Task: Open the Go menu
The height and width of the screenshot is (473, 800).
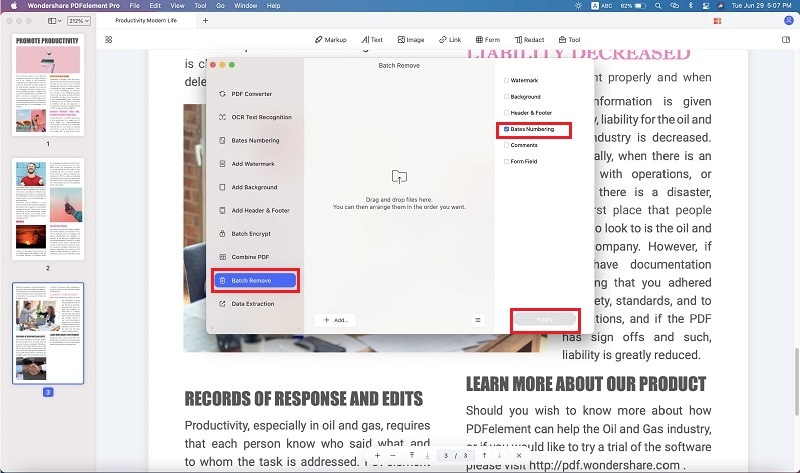Action: pyautogui.click(x=220, y=6)
